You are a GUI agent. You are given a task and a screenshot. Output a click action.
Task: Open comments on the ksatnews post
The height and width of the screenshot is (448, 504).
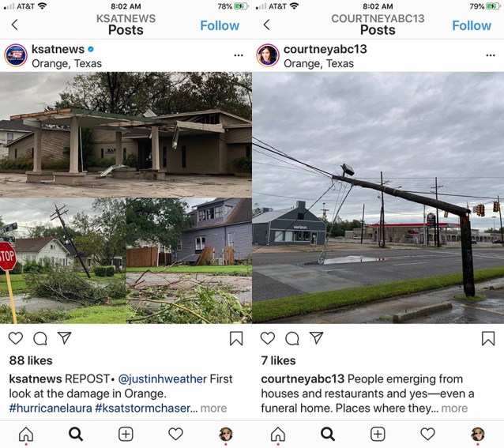pos(40,338)
